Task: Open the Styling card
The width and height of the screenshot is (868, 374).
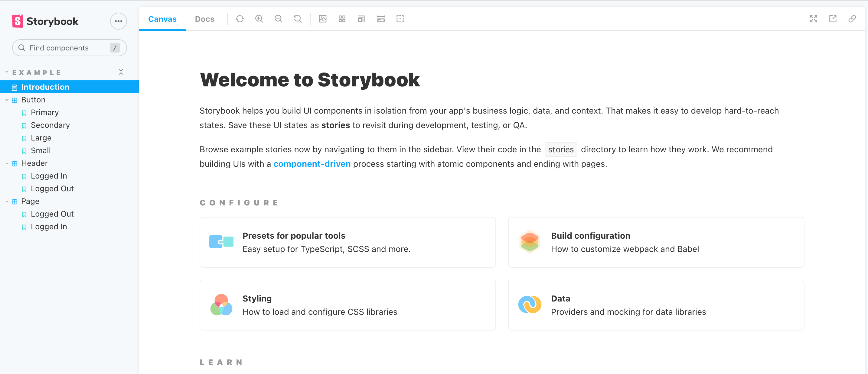Action: (x=348, y=305)
